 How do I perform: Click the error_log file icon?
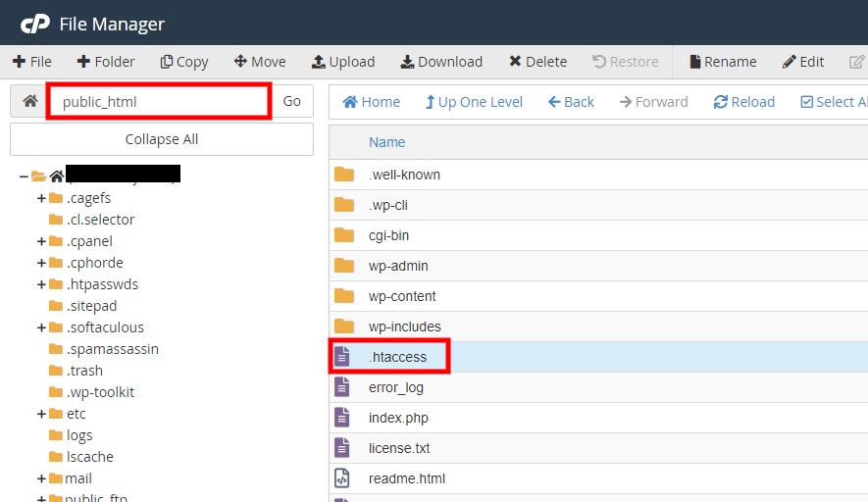click(342, 387)
